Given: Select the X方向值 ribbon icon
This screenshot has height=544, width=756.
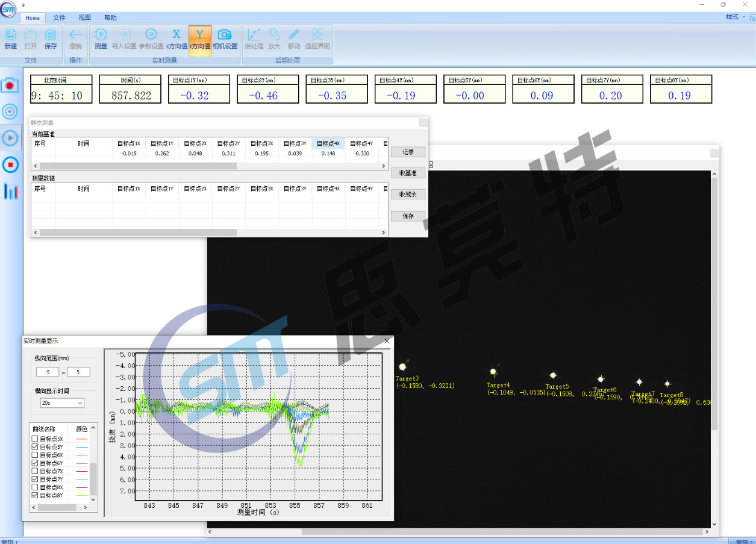Looking at the screenshot, I should click(177, 39).
